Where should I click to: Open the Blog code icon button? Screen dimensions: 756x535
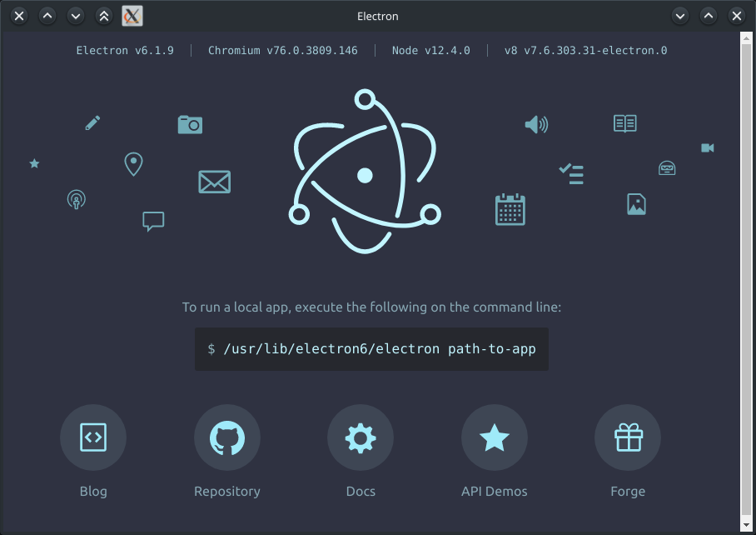(93, 437)
